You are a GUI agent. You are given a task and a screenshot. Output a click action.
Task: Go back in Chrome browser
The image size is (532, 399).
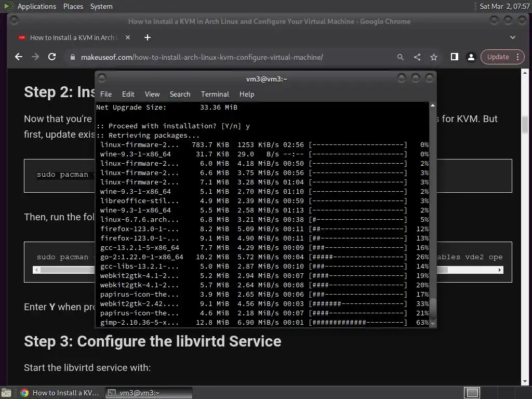pos(19,57)
